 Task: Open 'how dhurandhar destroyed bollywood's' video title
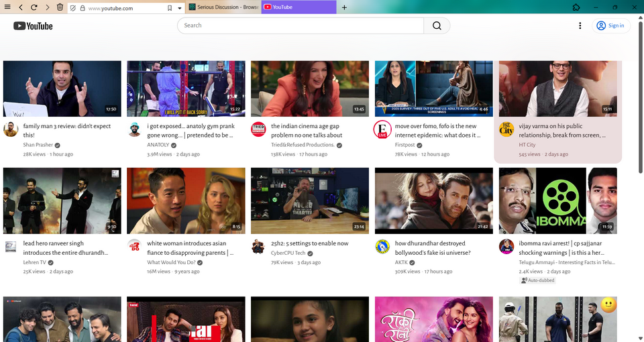pyautogui.click(x=433, y=248)
